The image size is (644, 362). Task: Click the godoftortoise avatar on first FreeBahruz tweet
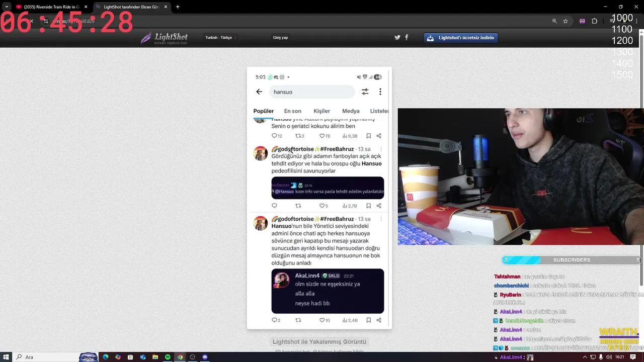pyautogui.click(x=261, y=153)
